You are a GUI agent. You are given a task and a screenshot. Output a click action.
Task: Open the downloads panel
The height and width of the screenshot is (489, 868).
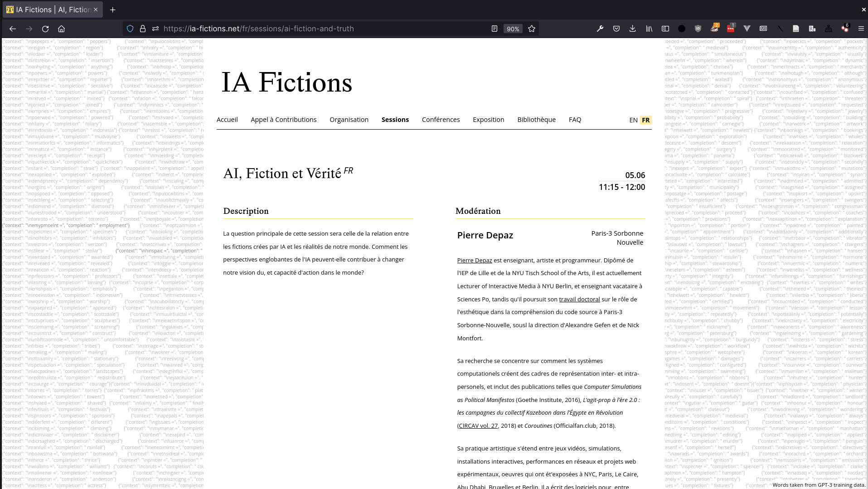tap(633, 29)
